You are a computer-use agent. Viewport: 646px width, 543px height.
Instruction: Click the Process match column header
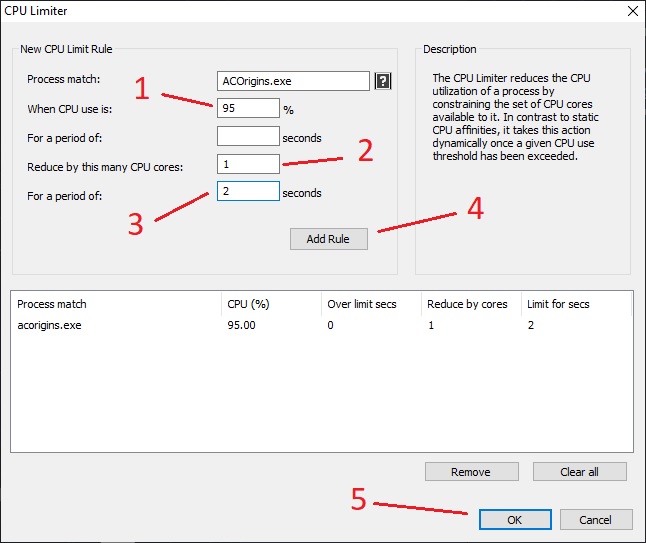[x=52, y=304]
